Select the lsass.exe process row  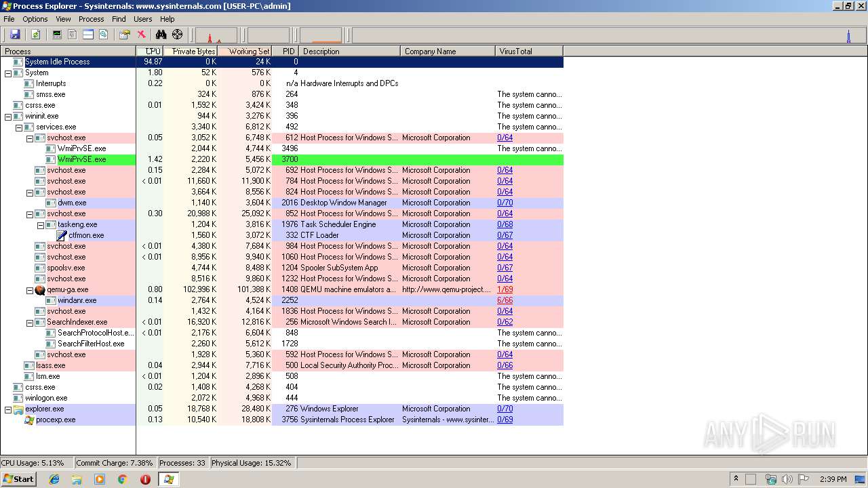[x=281, y=365]
